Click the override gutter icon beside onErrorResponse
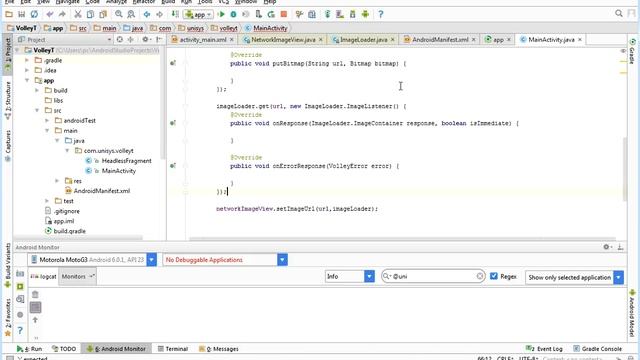Image resolution: width=640 pixels, height=360 pixels. (x=173, y=166)
